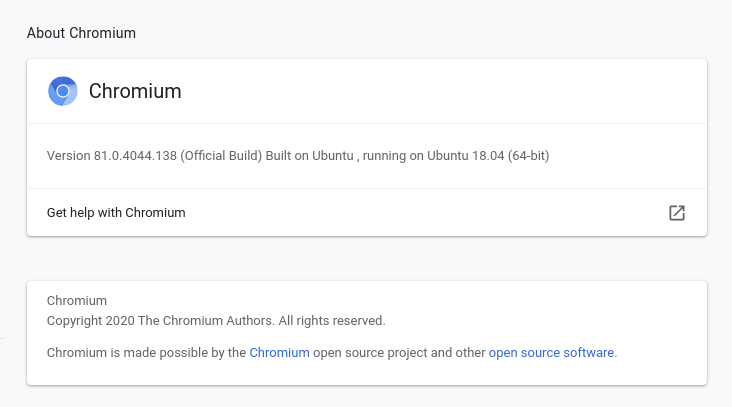Image resolution: width=732 pixels, height=407 pixels.
Task: Click the word Version before the build number
Action: (69, 155)
